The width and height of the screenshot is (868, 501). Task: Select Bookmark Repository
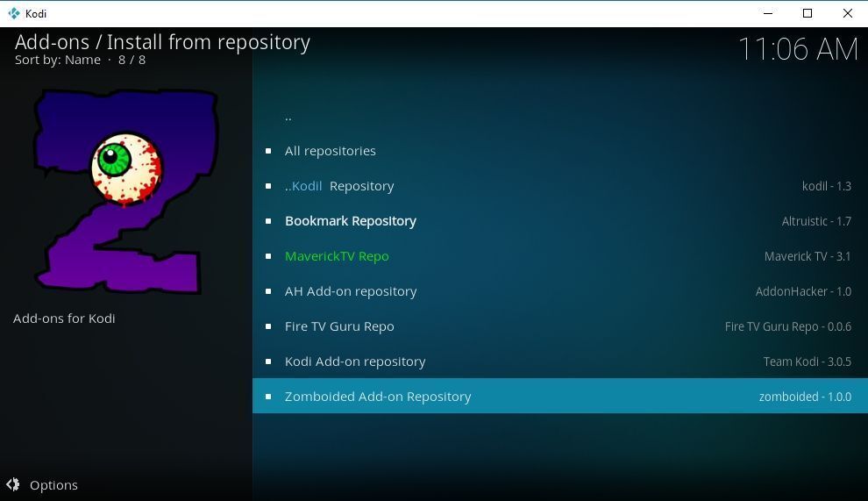click(x=559, y=221)
